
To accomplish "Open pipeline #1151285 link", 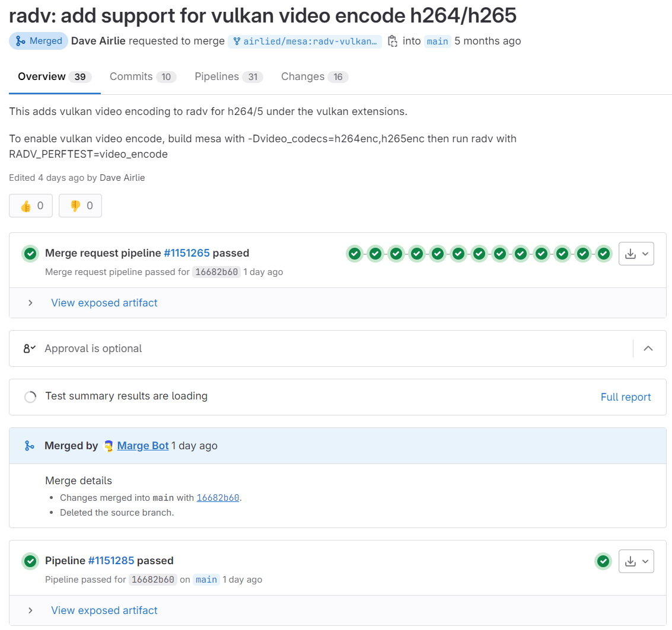I will click(x=111, y=561).
